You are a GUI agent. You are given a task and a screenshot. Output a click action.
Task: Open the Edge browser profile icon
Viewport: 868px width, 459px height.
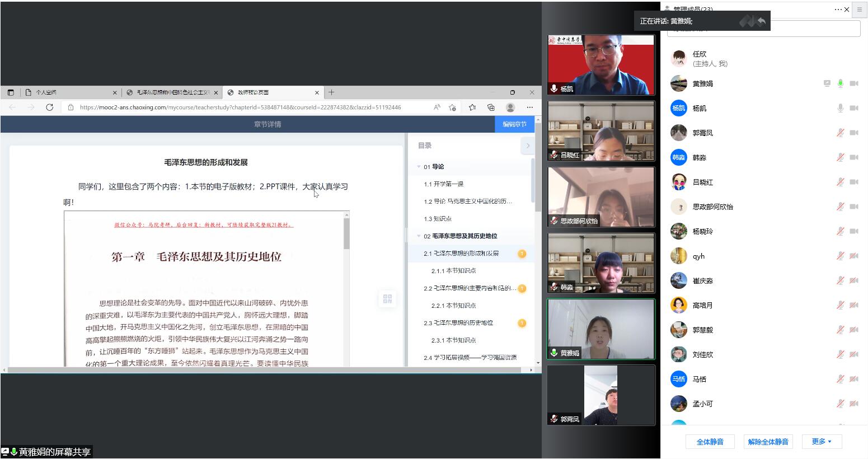(509, 107)
